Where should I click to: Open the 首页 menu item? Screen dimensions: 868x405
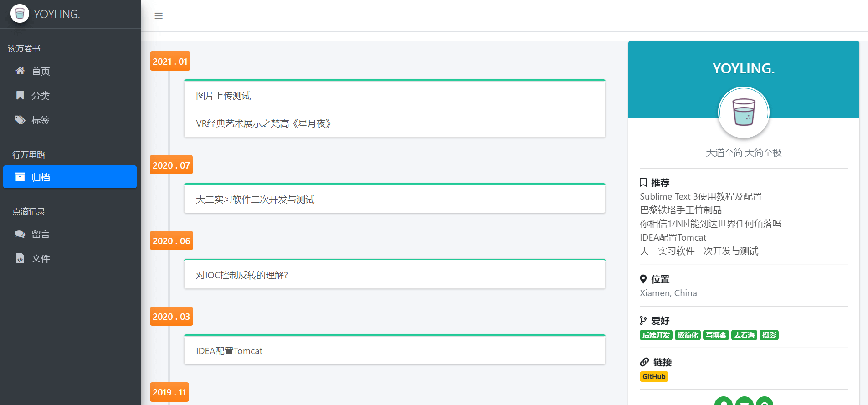pyautogui.click(x=70, y=71)
